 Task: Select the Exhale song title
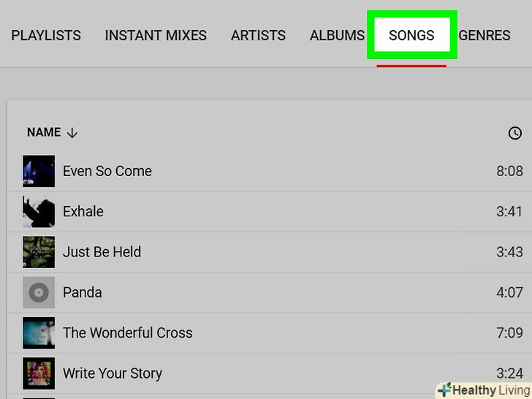point(83,211)
